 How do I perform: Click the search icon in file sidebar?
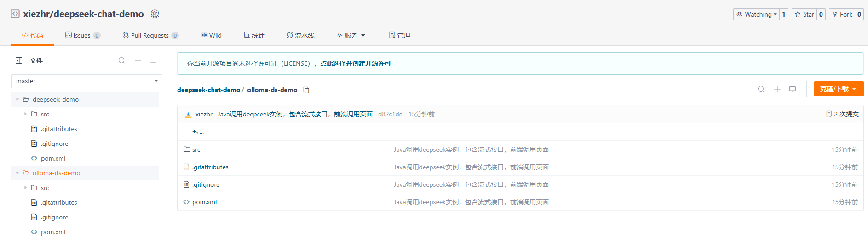122,61
